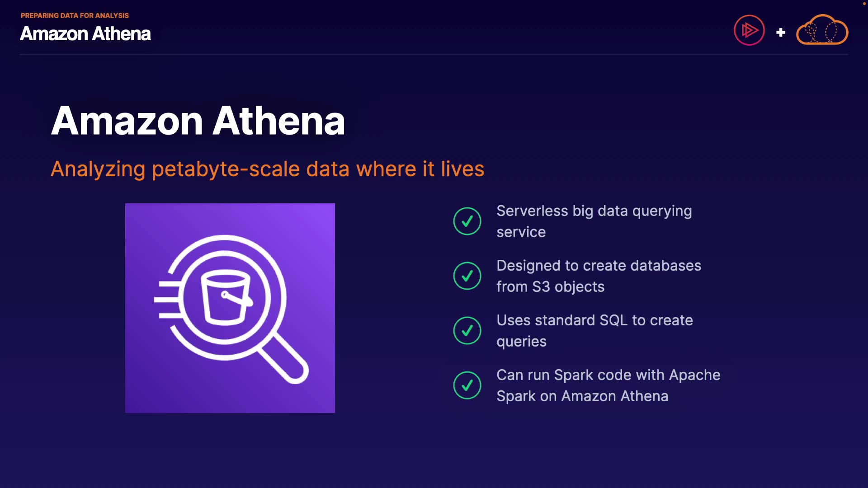This screenshot has height=488, width=868.
Task: Click the small orange dot in the top corner
Action: pos(864,4)
